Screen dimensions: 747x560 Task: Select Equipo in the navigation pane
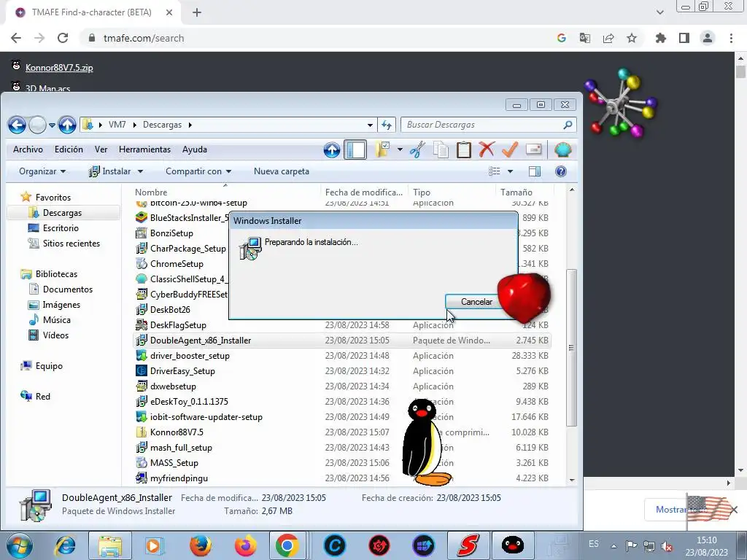pos(49,366)
